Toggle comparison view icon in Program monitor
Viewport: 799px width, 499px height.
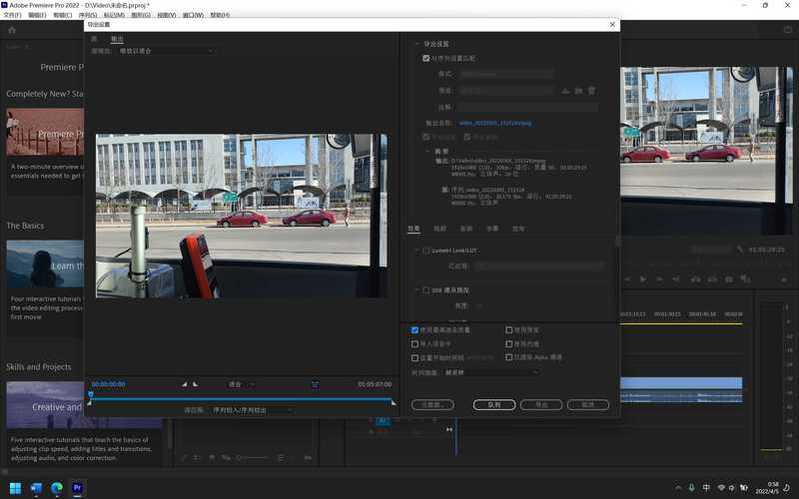pos(745,279)
